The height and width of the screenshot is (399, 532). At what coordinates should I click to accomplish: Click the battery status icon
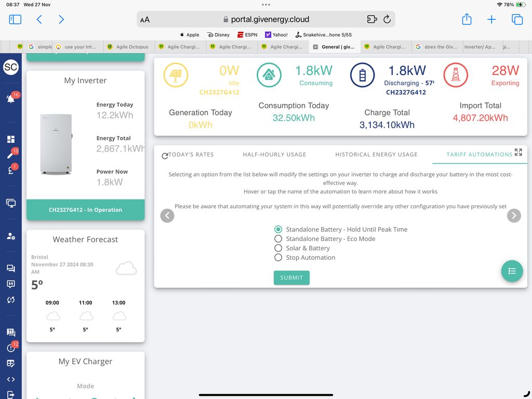point(363,75)
